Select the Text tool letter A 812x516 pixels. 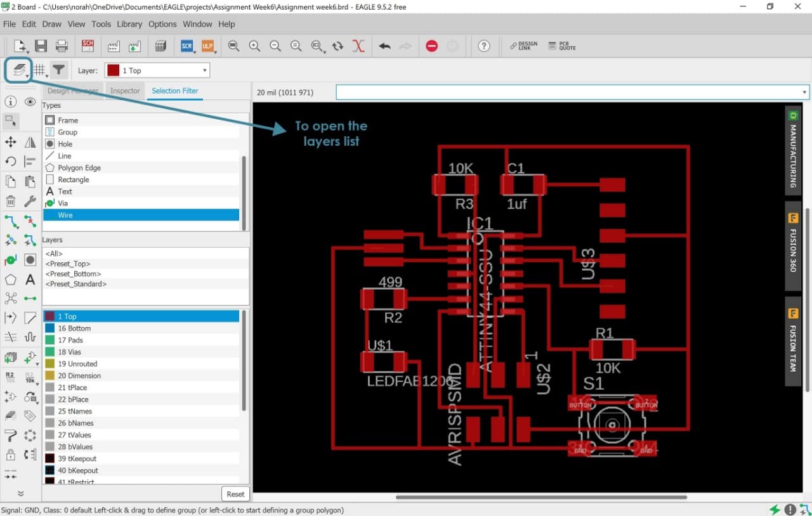(x=30, y=279)
